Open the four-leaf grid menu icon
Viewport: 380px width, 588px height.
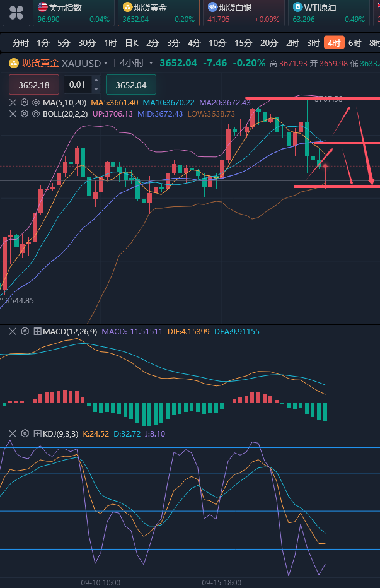pyautogui.click(x=16, y=13)
